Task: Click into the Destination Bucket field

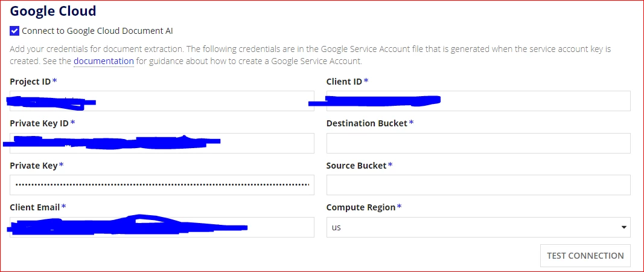Action: [x=479, y=143]
